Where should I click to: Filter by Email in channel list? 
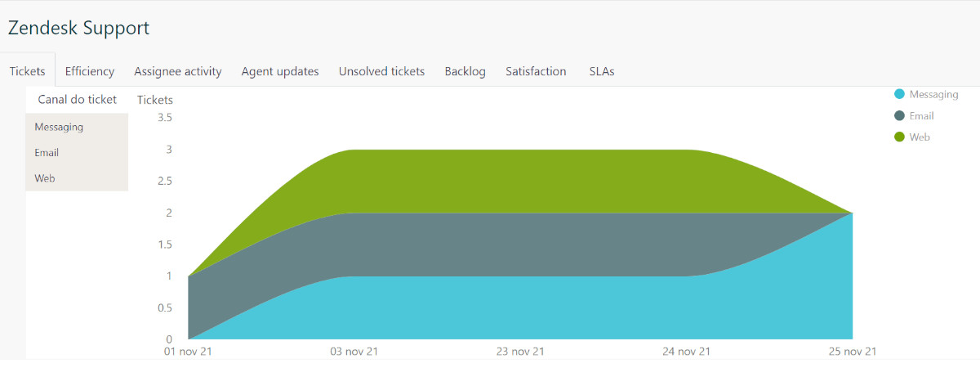coord(77,152)
